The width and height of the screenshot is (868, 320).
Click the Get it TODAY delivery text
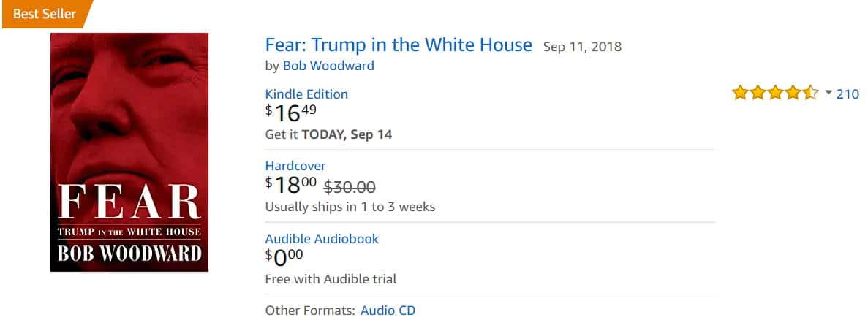tap(328, 134)
